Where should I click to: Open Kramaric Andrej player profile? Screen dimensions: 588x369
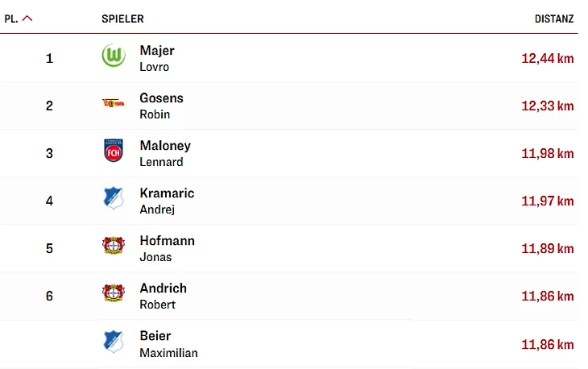[167, 201]
